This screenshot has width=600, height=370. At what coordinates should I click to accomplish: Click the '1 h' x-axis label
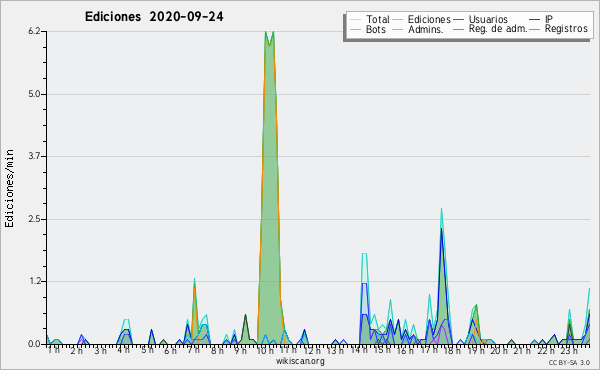pos(54,350)
